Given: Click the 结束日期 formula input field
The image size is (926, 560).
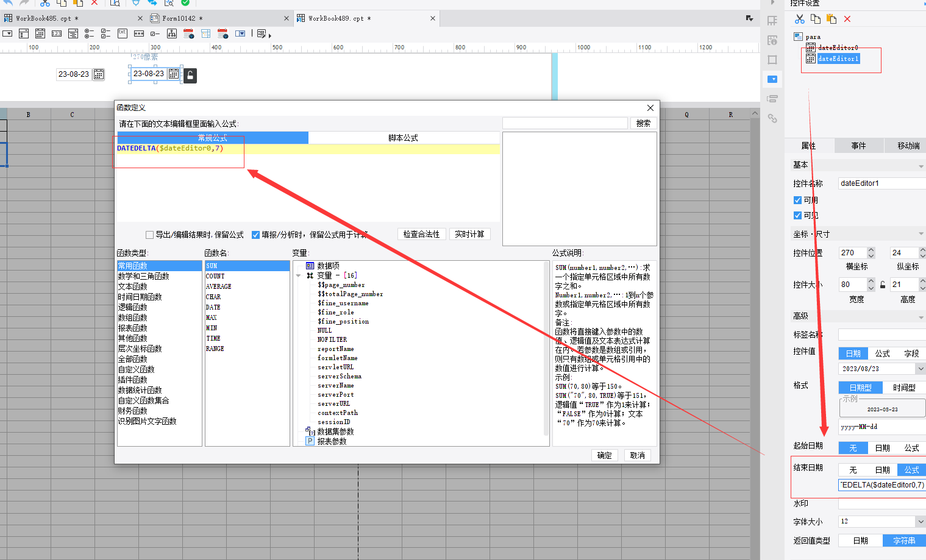Looking at the screenshot, I should (882, 485).
